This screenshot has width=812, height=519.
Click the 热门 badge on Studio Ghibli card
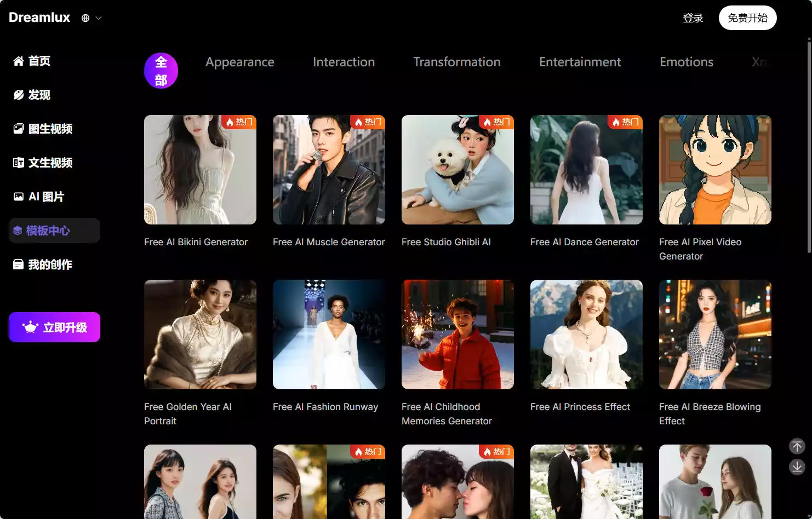pyautogui.click(x=496, y=122)
